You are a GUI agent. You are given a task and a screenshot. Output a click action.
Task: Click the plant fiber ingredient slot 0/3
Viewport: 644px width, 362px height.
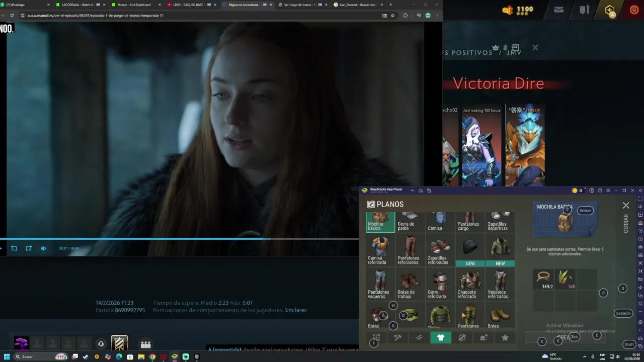click(565, 280)
